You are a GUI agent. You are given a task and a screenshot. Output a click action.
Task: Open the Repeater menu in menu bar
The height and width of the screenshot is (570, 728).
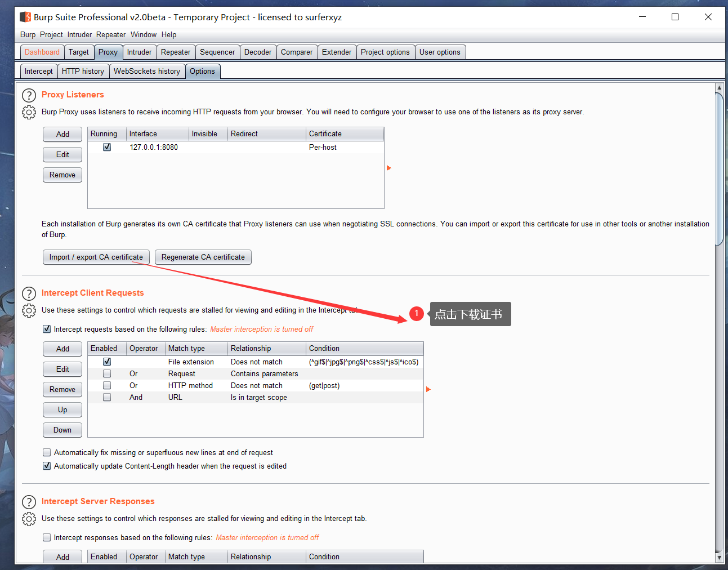point(111,34)
